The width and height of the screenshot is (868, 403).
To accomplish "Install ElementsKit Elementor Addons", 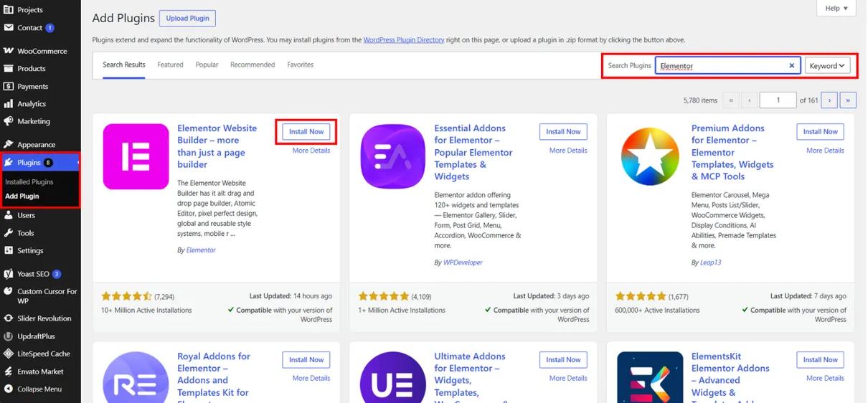I will coord(820,360).
